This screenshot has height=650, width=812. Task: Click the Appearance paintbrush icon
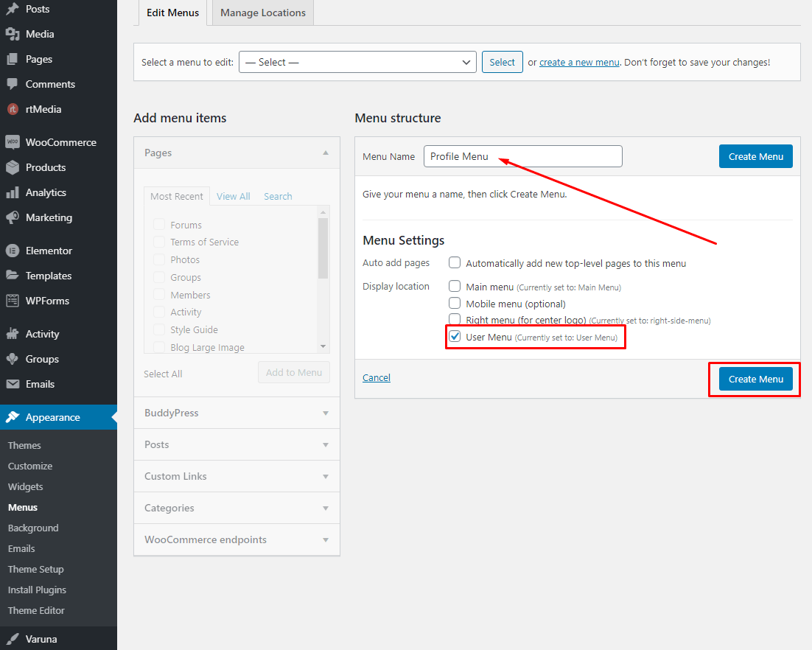pos(13,417)
